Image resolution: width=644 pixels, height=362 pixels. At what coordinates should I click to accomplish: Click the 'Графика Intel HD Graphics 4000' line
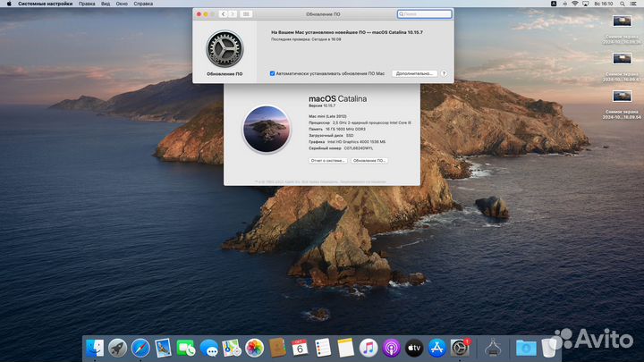pyautogui.click(x=347, y=142)
